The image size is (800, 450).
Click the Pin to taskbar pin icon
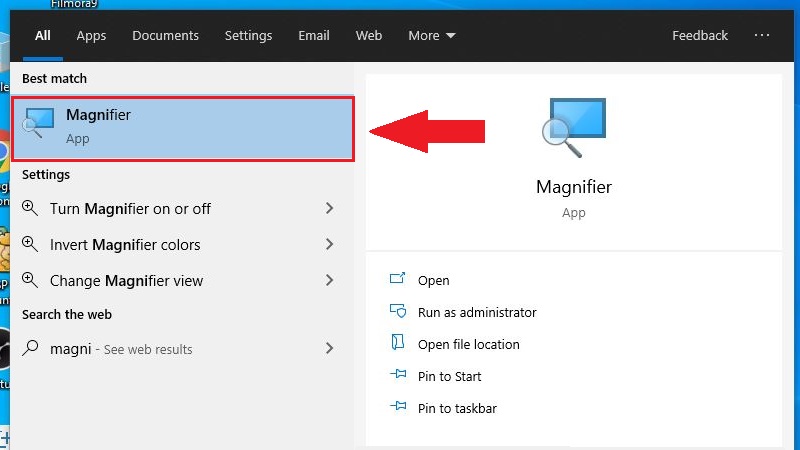pyautogui.click(x=397, y=408)
